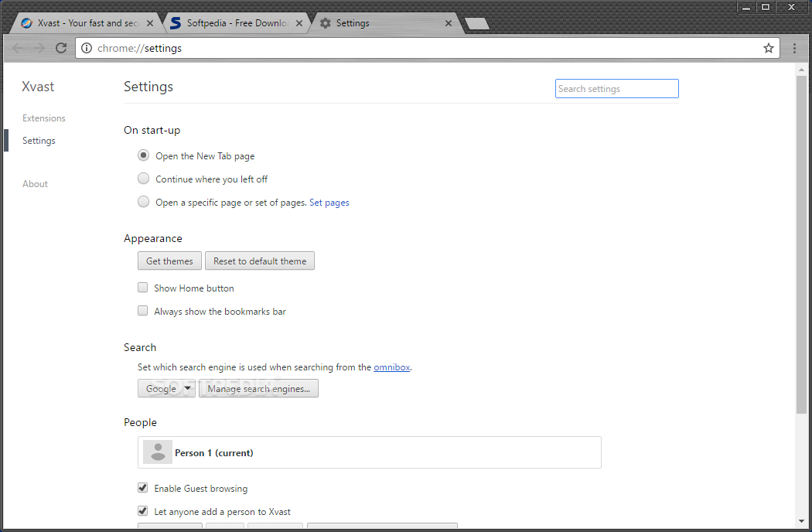Click Manage search engines button
812x532 pixels.
[x=258, y=388]
